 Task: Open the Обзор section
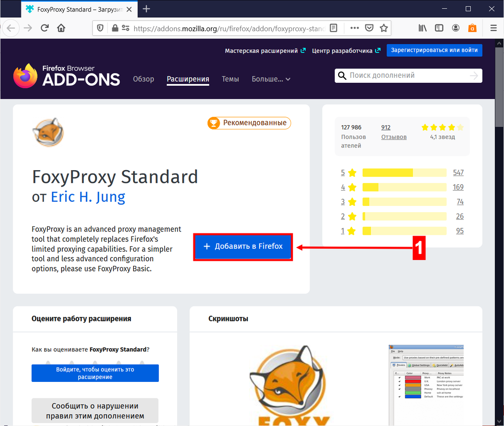tap(144, 79)
